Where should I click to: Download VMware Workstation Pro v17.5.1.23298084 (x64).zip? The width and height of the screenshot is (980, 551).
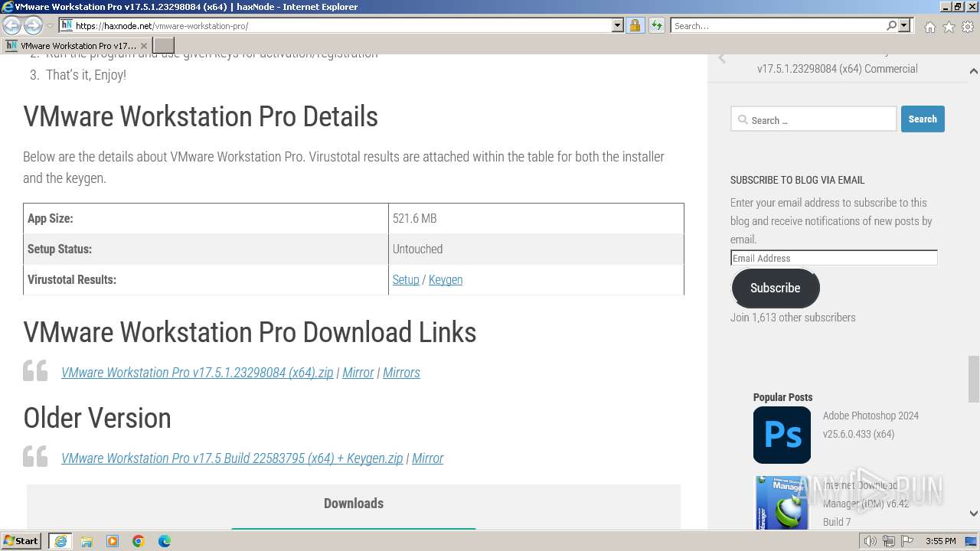tap(198, 373)
